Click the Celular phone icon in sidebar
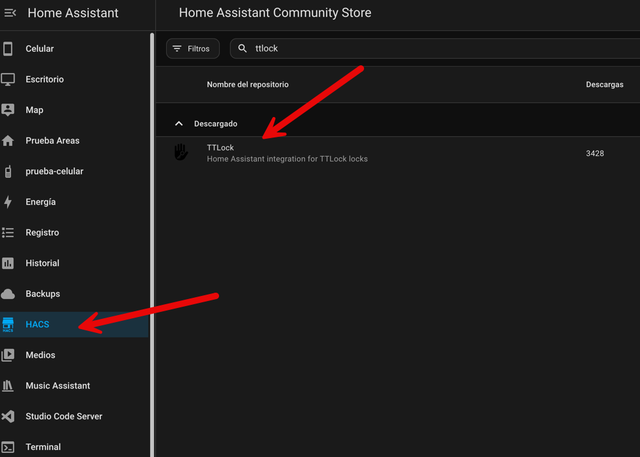Image resolution: width=640 pixels, height=457 pixels. (8, 48)
